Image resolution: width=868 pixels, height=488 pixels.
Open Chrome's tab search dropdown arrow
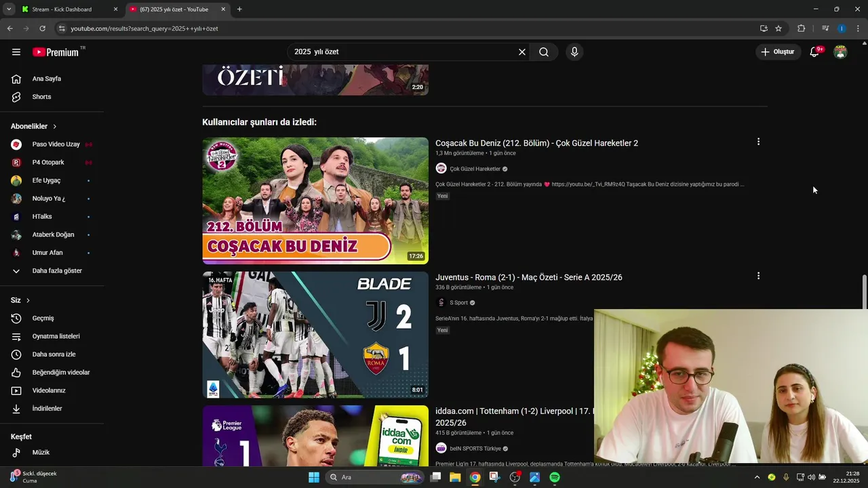pos(9,9)
